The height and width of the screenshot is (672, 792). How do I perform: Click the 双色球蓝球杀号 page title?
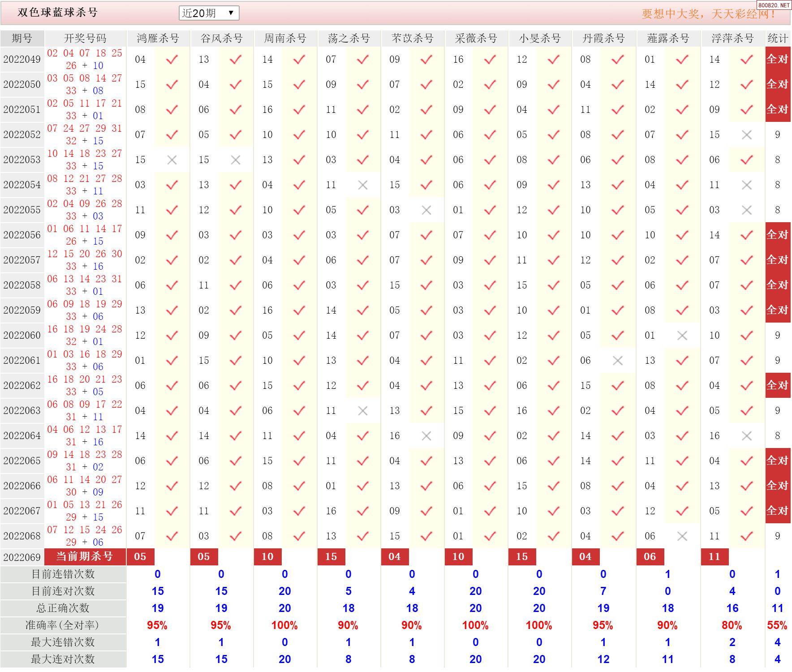point(57,13)
